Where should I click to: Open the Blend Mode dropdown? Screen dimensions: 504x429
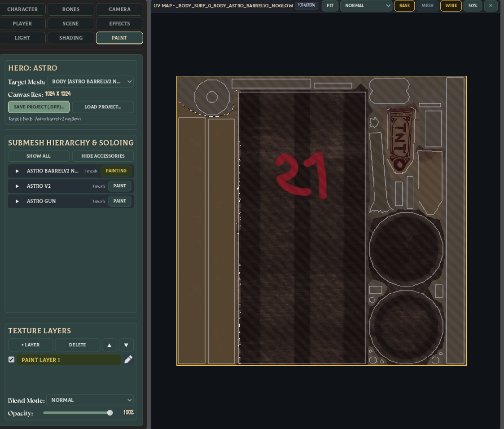point(90,400)
